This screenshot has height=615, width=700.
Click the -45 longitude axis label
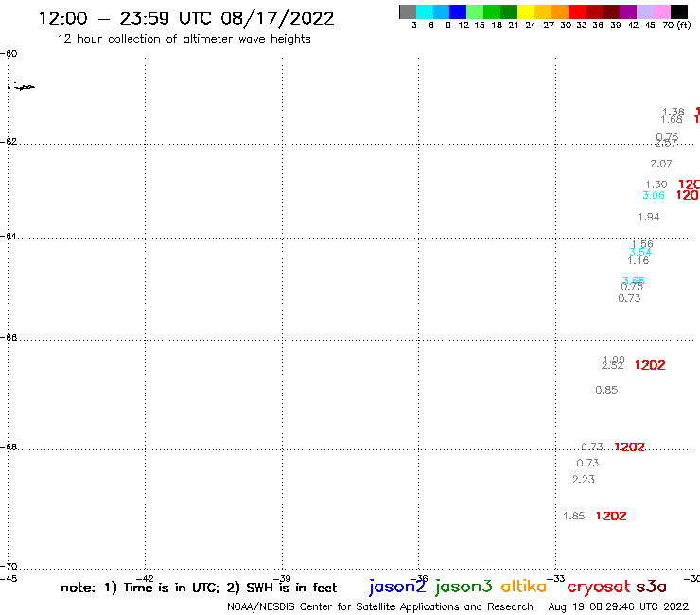(x=9, y=579)
